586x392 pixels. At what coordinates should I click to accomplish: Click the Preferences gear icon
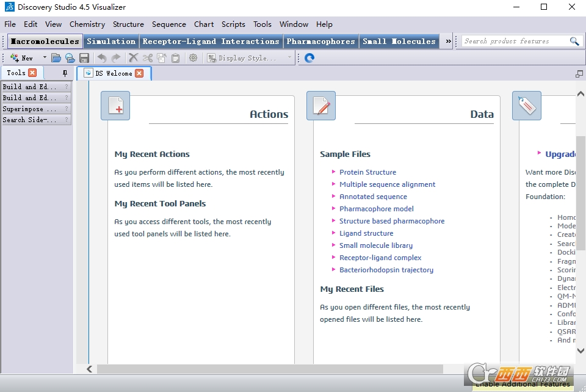[x=194, y=58]
